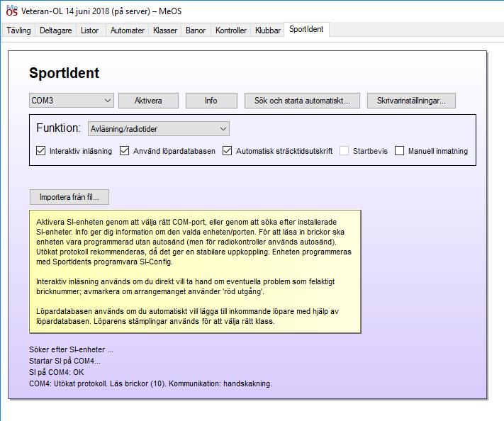Image resolution: width=504 pixels, height=421 pixels.
Task: Click the 'Funktion:' label
Action: 58,128
